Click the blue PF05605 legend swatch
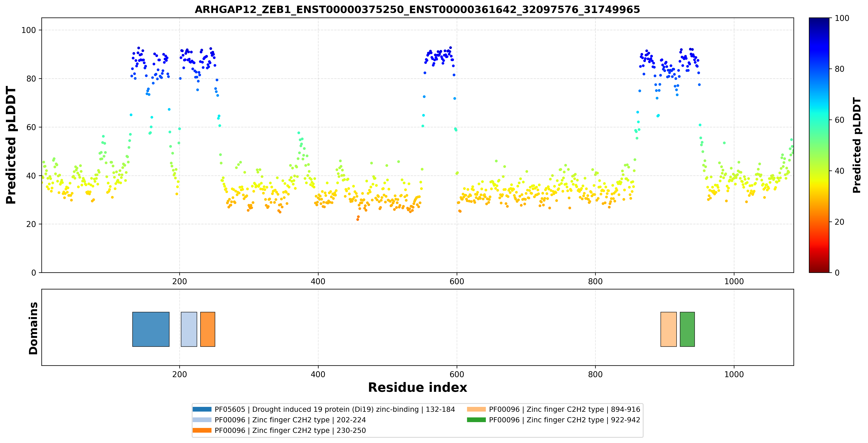This screenshot has height=443, width=868. 202,409
